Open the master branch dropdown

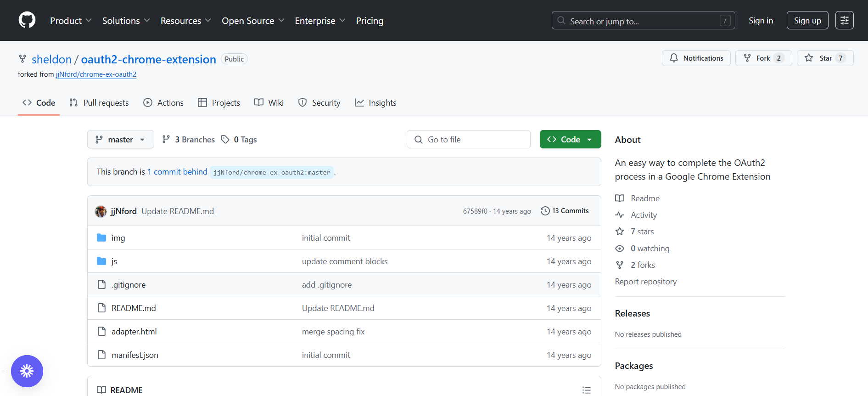(120, 139)
